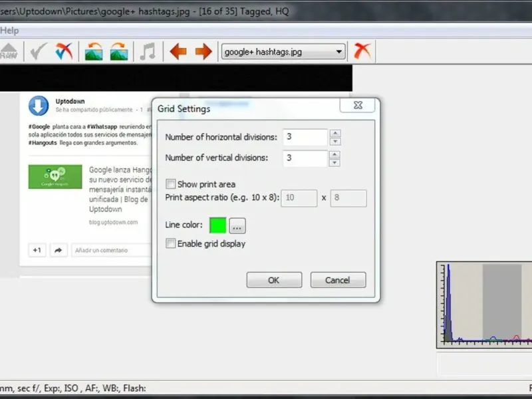Click the green Google Hangouts thumbnail

[55, 177]
